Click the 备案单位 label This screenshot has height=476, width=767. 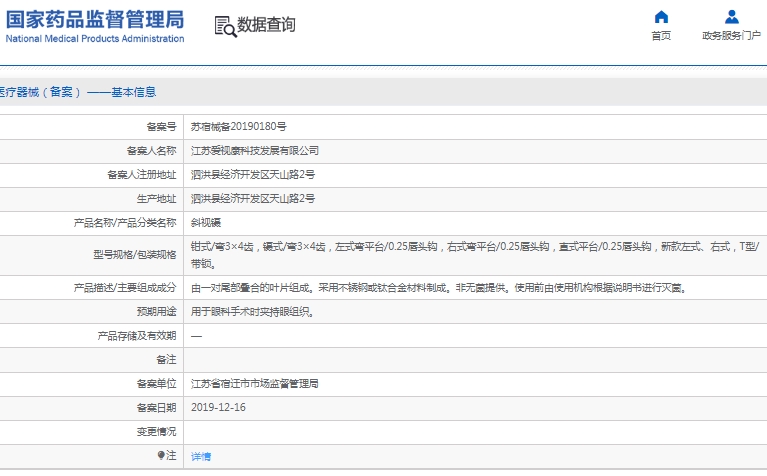(x=157, y=384)
